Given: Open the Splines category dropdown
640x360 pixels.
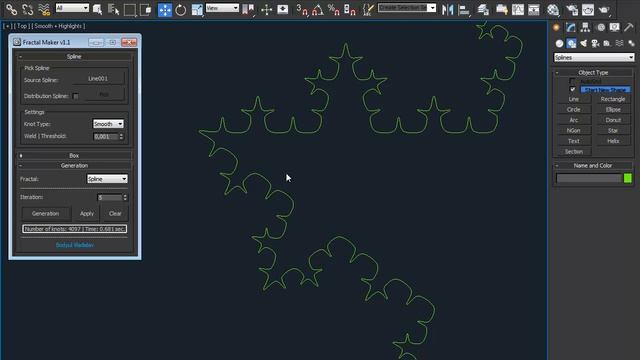Looking at the screenshot, I should 594,58.
